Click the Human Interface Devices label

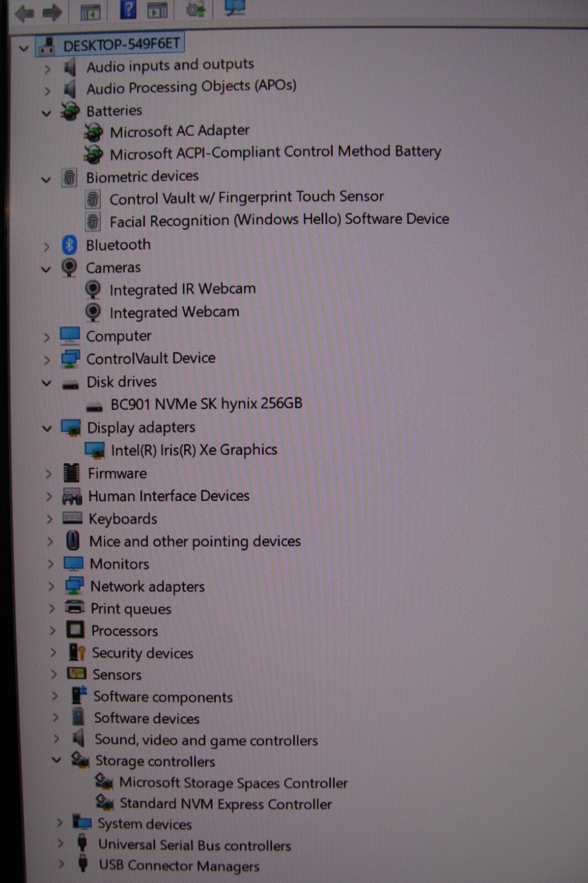point(169,496)
